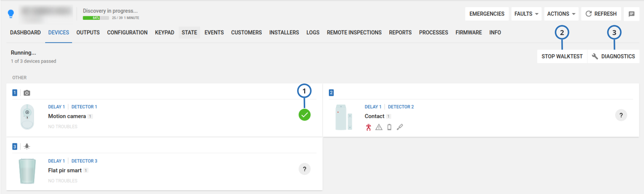Viewport: 644px width, 194px height.
Task: Click the question mark status on Contact
Action: point(621,115)
